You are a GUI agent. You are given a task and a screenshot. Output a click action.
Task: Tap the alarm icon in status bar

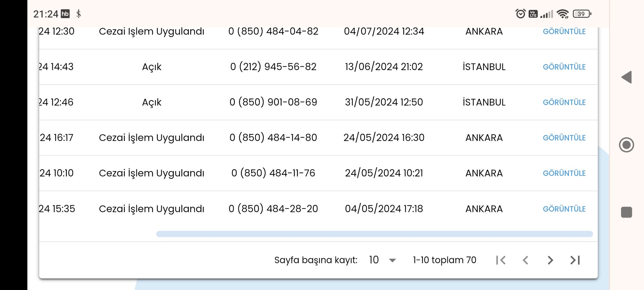coord(520,14)
